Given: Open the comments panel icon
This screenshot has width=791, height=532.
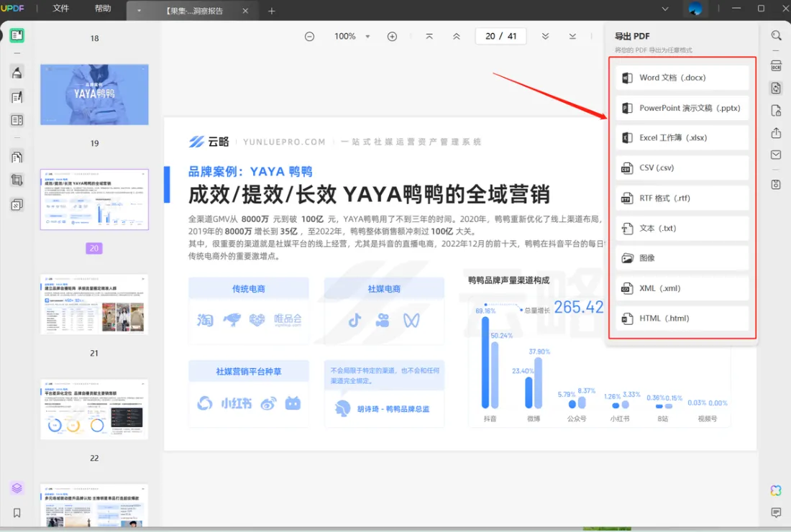Looking at the screenshot, I should click(x=776, y=513).
